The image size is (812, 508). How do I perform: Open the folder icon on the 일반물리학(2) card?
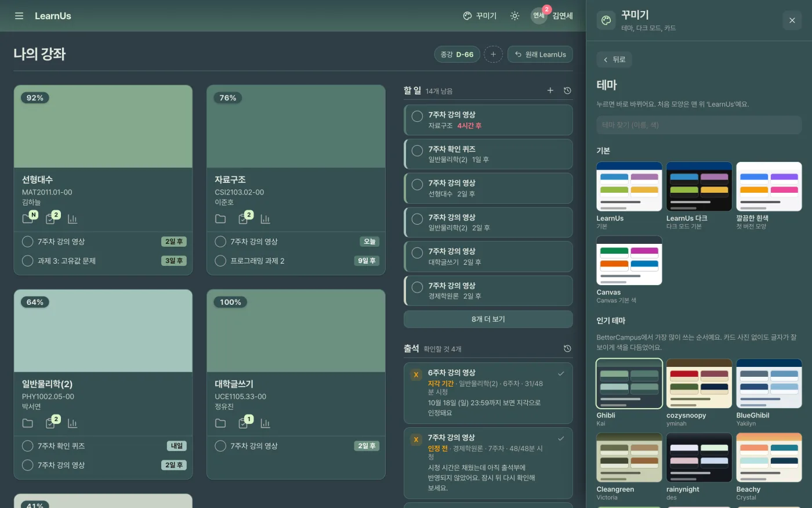pos(28,423)
